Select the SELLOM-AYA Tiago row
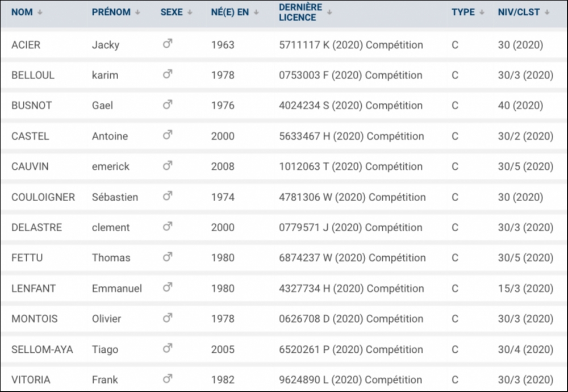The height and width of the screenshot is (392, 568). coord(284,349)
